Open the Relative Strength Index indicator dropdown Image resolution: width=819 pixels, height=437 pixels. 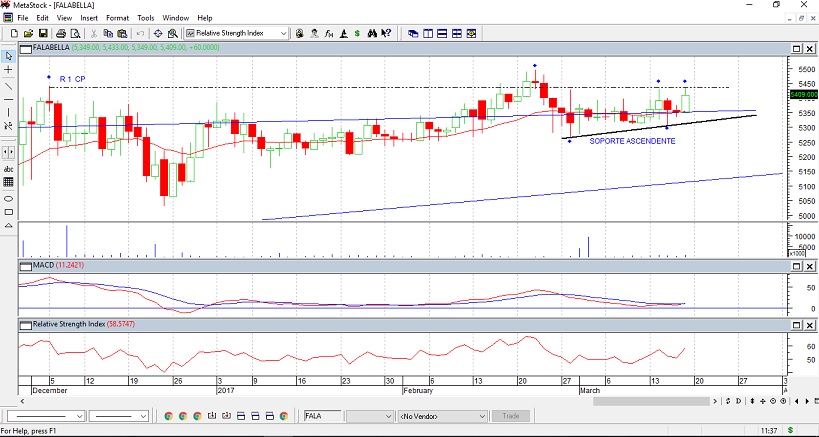283,33
